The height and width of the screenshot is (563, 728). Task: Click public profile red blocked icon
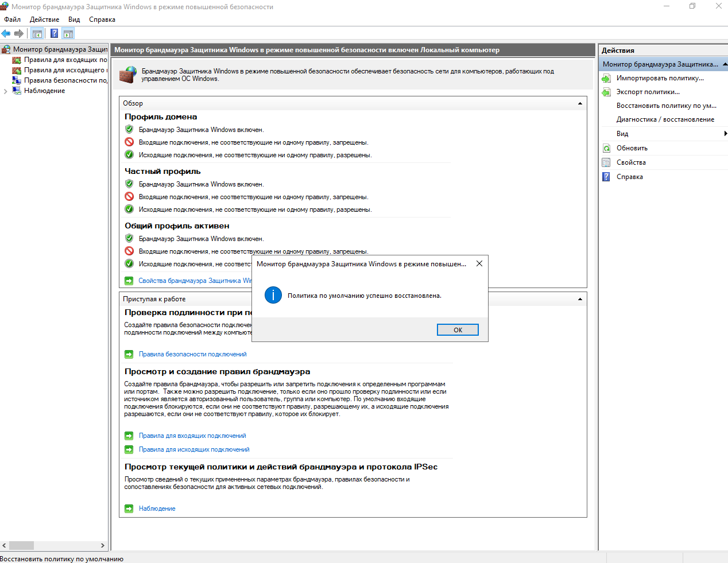(129, 251)
